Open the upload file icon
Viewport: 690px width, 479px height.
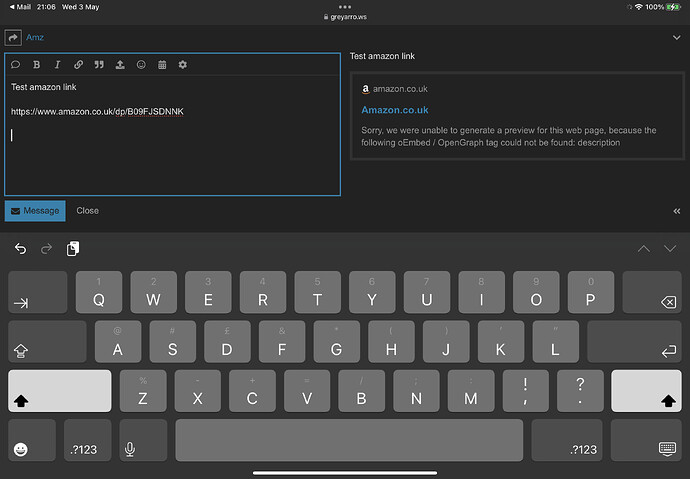(120, 65)
